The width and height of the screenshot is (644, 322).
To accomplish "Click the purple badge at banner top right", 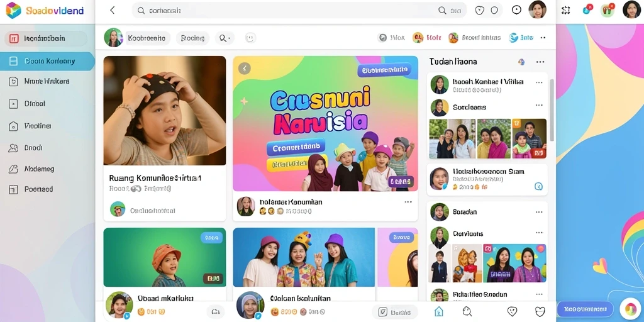I will pos(384,70).
